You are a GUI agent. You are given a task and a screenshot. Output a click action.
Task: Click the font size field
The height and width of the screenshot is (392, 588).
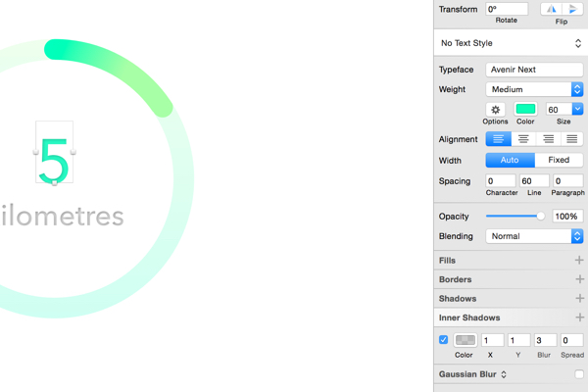[x=559, y=110]
